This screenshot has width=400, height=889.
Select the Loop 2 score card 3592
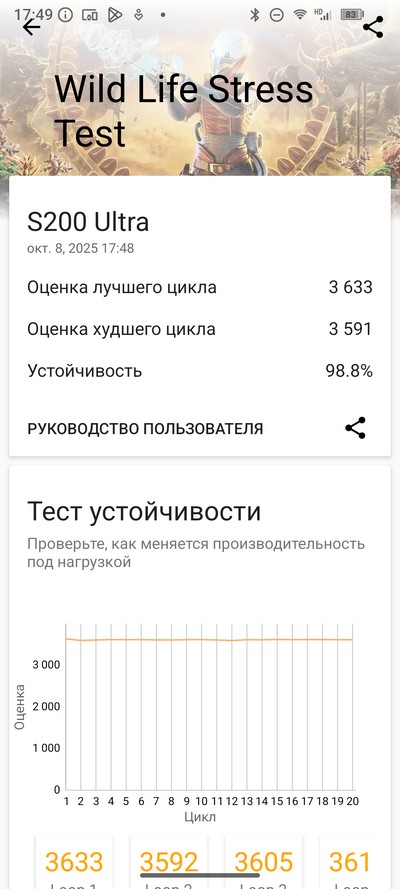169,862
